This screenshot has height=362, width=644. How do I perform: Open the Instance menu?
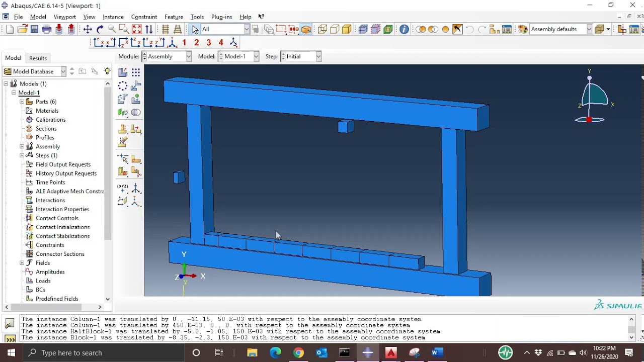(113, 17)
